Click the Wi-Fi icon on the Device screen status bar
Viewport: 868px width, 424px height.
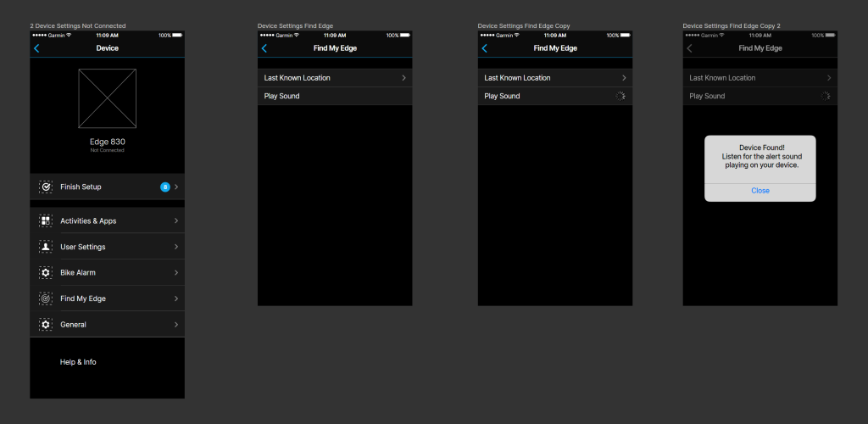click(x=69, y=35)
